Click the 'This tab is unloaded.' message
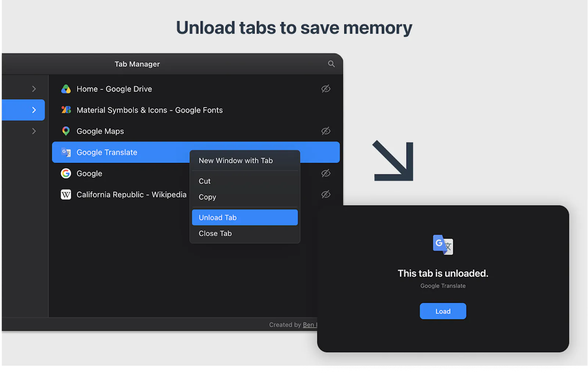Viewport: 588px width, 373px height. coord(443,273)
